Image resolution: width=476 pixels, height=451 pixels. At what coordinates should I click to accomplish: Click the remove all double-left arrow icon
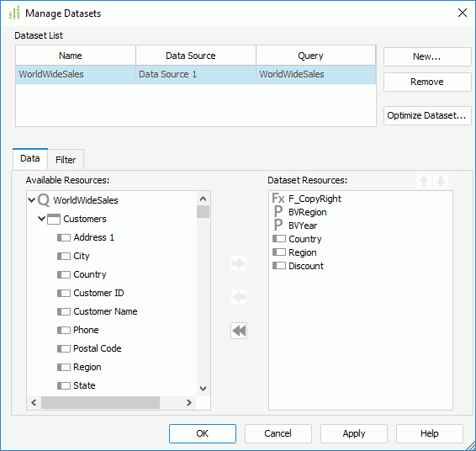(239, 331)
